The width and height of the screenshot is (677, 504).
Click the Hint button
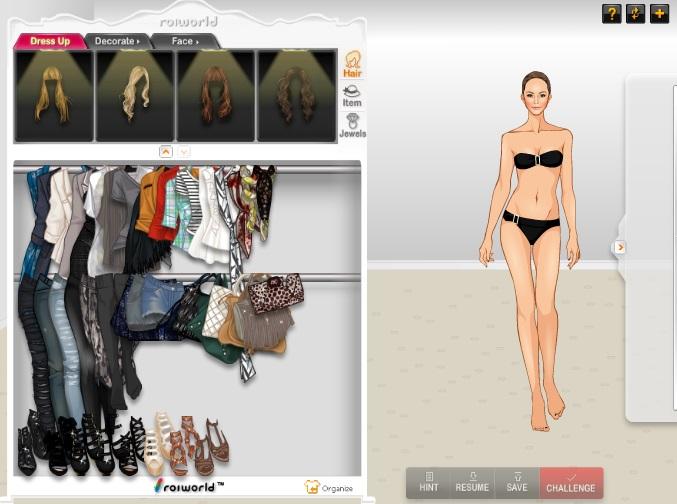pos(429,482)
